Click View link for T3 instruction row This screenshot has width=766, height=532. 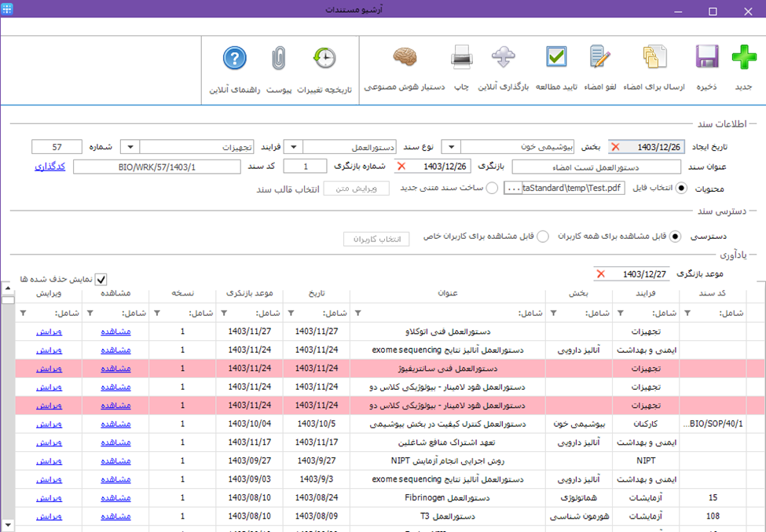tap(115, 516)
